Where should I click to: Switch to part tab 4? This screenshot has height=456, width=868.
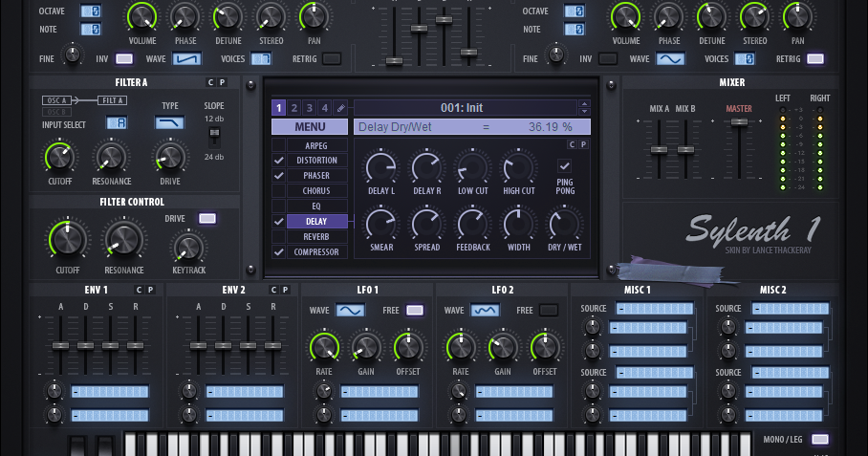(x=325, y=108)
